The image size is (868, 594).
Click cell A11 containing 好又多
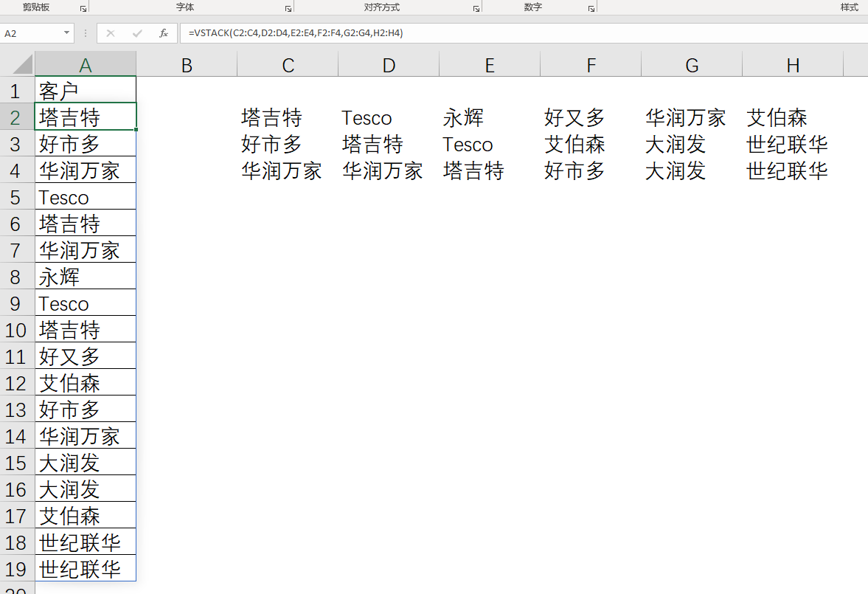[86, 356]
